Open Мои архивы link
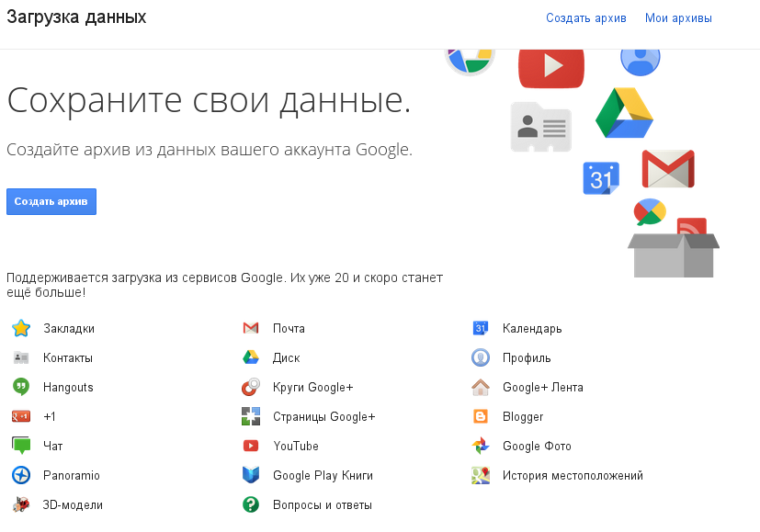This screenshot has width=760, height=532. click(678, 17)
